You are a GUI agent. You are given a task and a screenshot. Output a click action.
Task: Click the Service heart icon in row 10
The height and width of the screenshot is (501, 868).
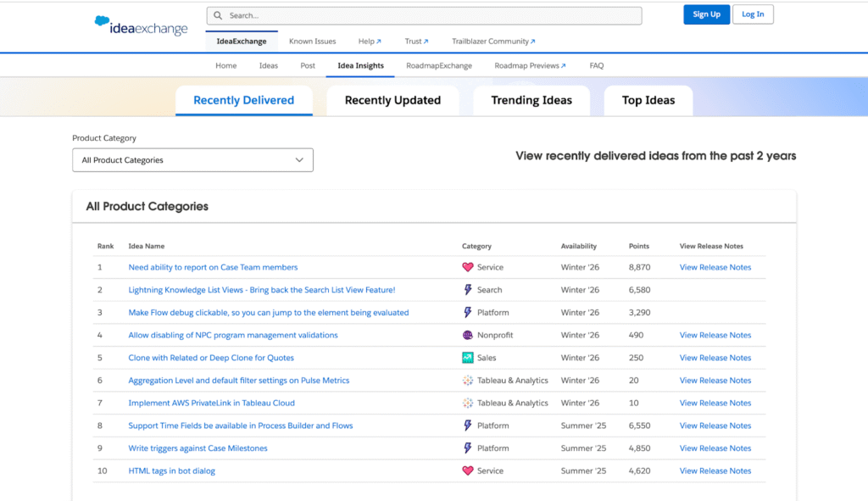[468, 470]
